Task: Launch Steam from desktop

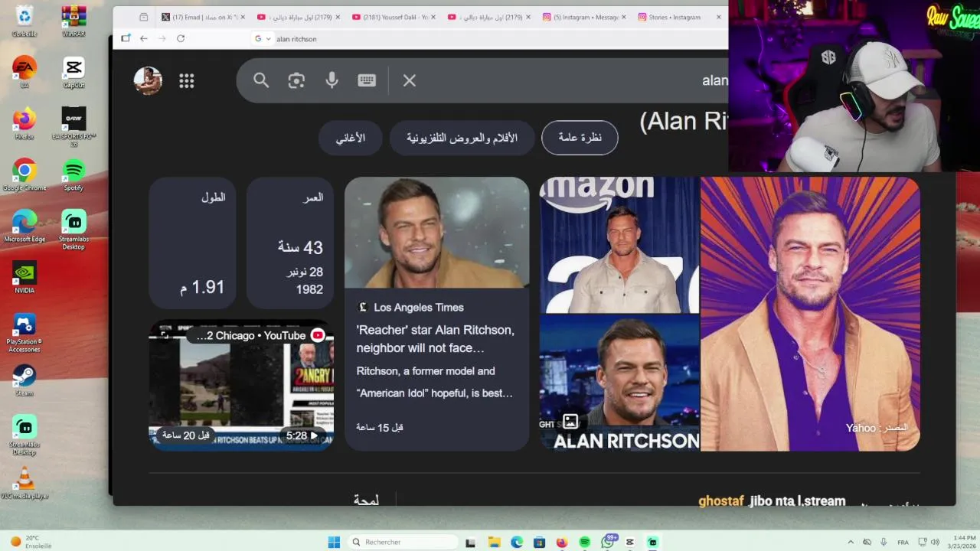Action: (24, 380)
